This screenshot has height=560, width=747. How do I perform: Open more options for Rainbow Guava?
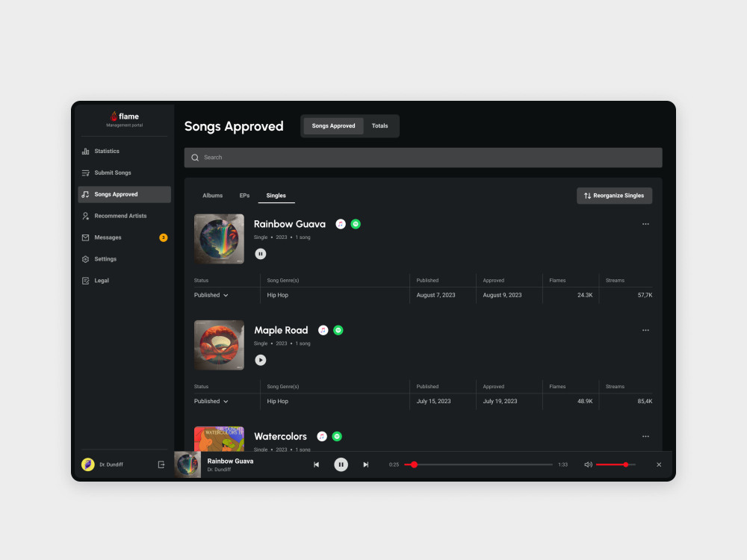click(645, 224)
